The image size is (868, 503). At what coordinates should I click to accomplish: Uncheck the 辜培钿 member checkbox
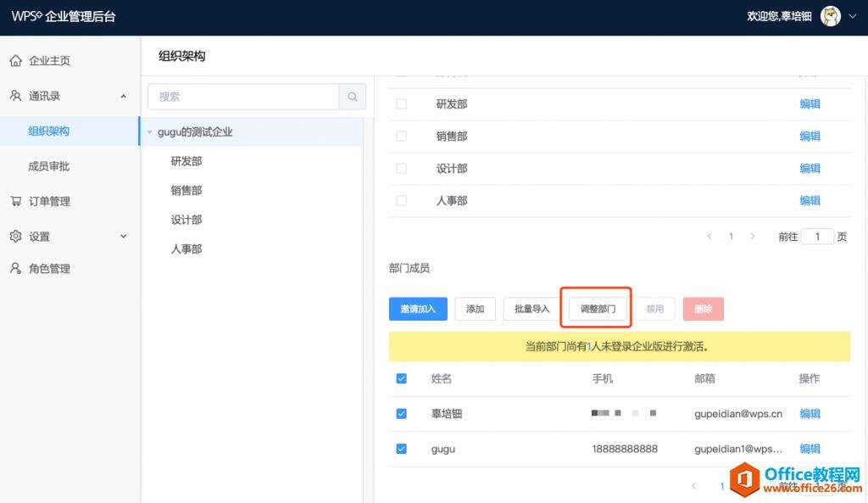click(401, 413)
